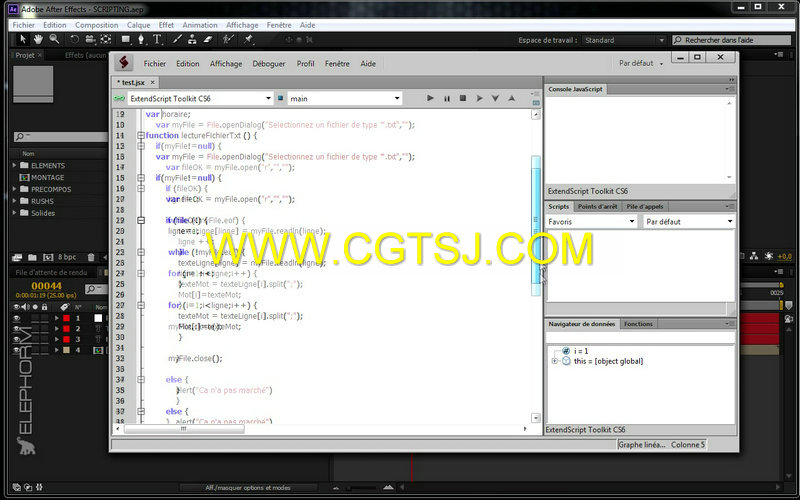Screen dimensions: 800x500
Task: Open the Déboguer menu
Action: coord(268,64)
